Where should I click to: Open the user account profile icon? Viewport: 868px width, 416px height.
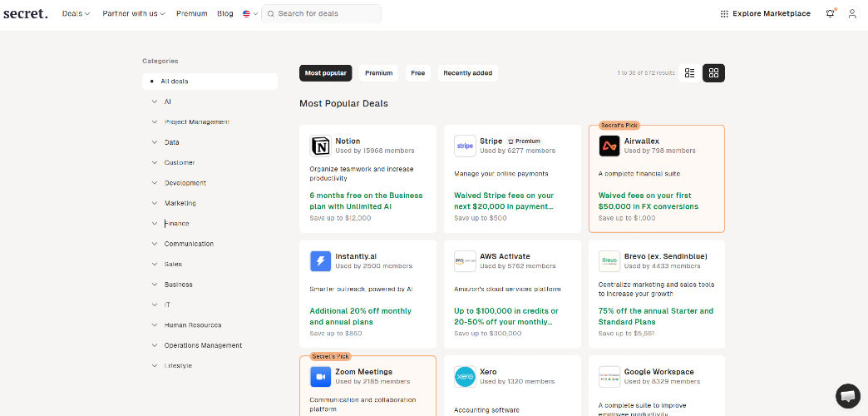(x=852, y=14)
